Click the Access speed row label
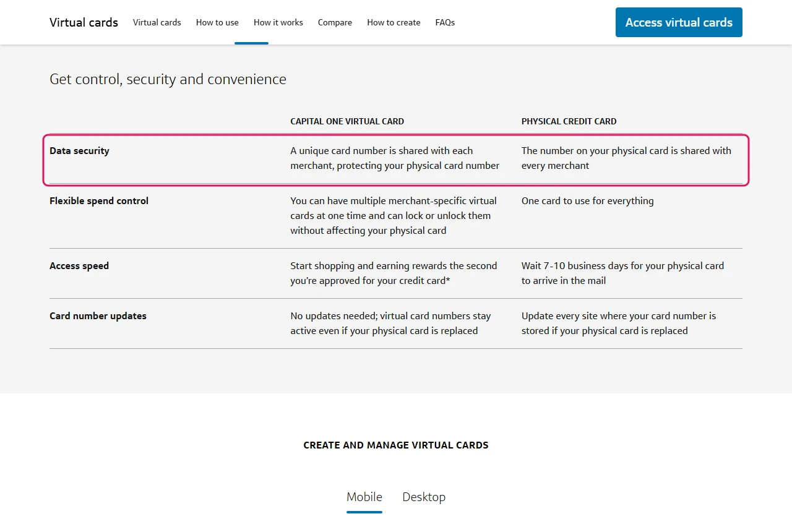Screen dimensions: 792x532 pos(79,266)
